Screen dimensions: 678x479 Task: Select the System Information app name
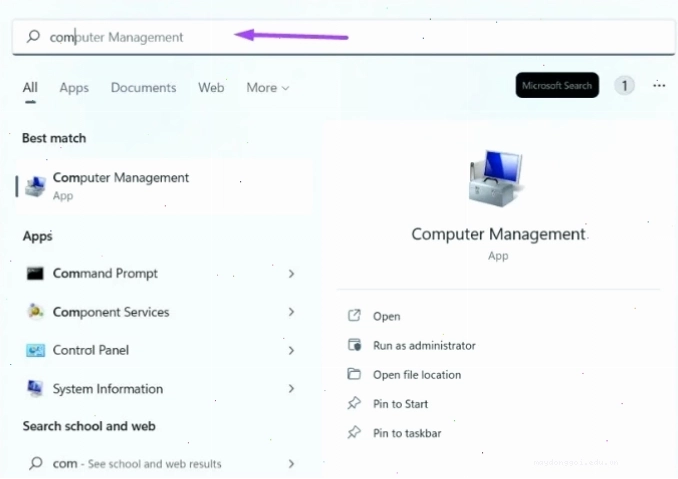(108, 389)
